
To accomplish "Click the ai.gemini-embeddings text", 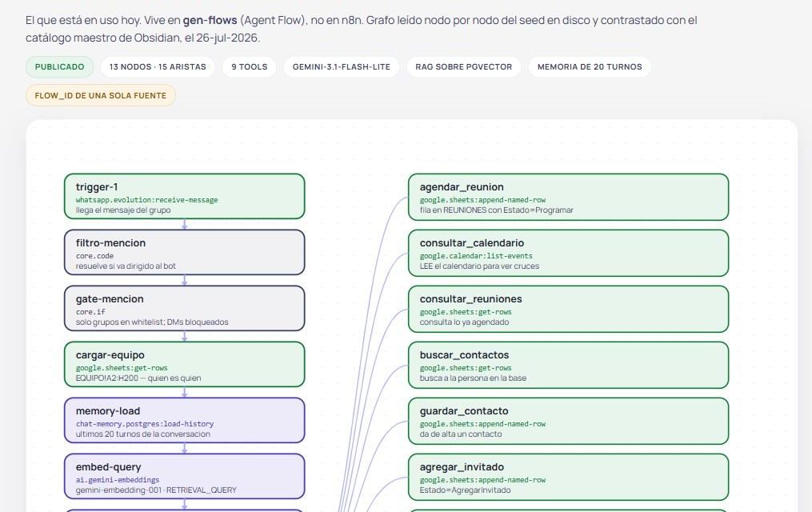I will (118, 480).
